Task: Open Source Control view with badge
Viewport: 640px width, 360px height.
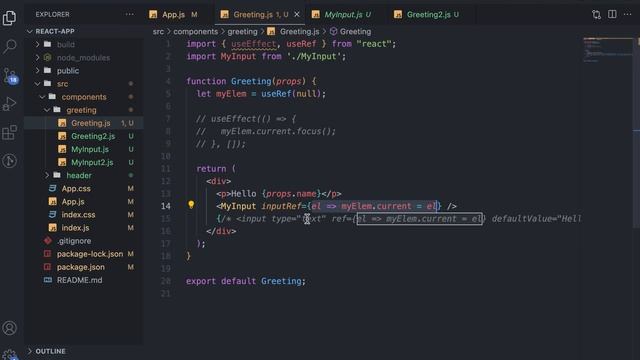Action: click(x=9, y=76)
